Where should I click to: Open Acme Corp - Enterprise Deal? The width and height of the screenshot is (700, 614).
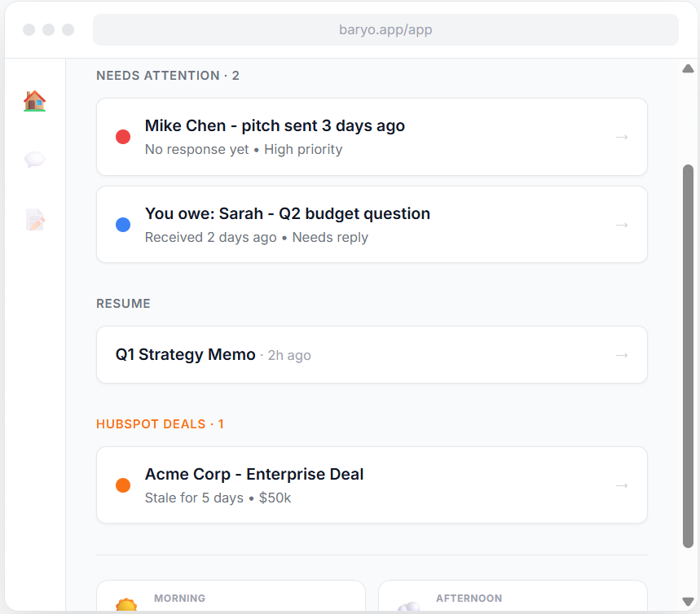point(372,485)
